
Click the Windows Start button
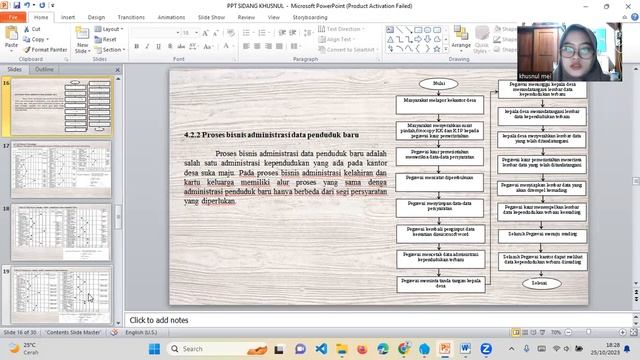pyautogui.click(x=154, y=349)
